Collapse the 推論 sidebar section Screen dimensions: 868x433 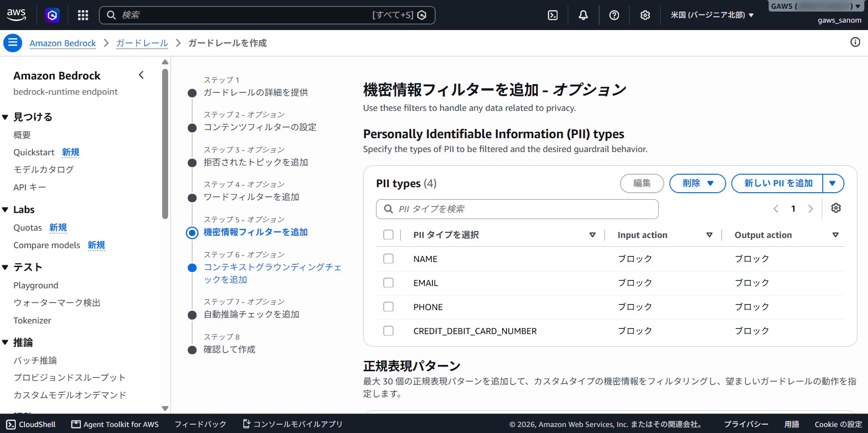pyautogui.click(x=5, y=342)
